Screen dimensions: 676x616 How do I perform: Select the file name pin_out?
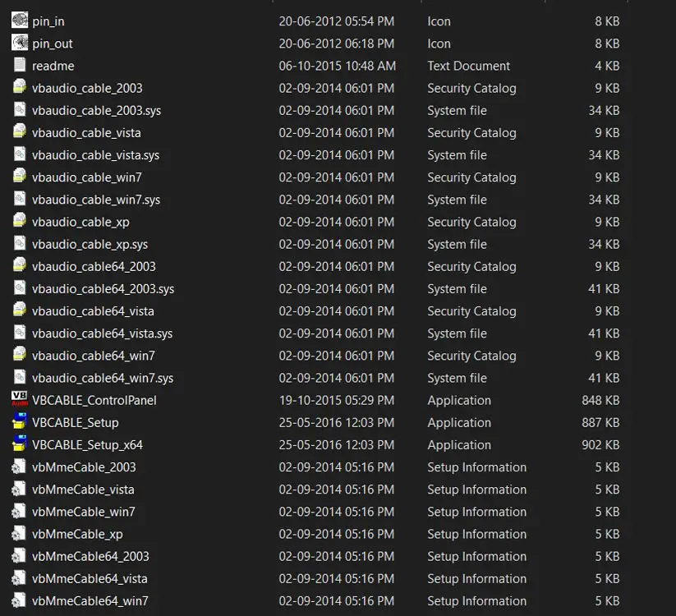tap(53, 44)
